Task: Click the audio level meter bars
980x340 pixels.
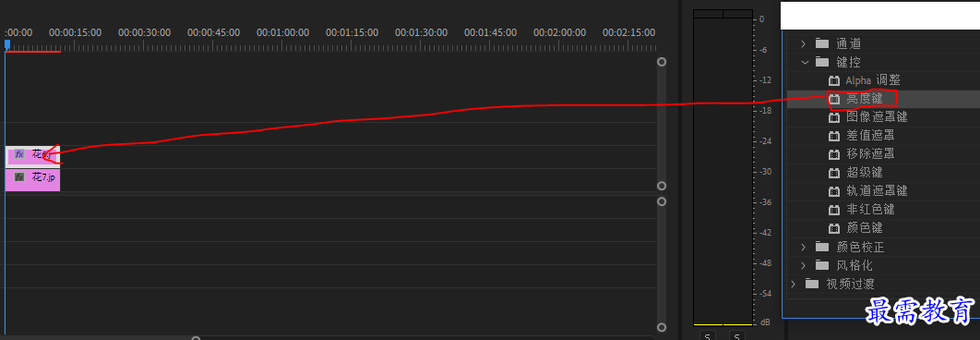Action: [723, 168]
